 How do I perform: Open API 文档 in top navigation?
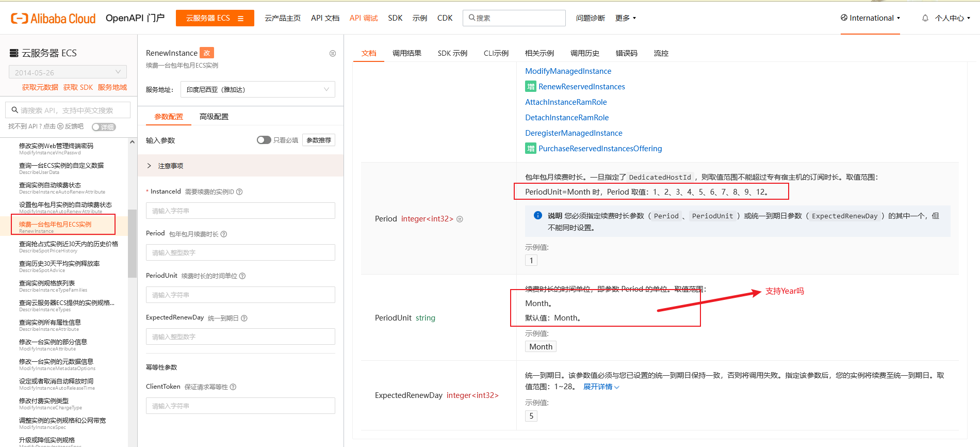click(325, 18)
